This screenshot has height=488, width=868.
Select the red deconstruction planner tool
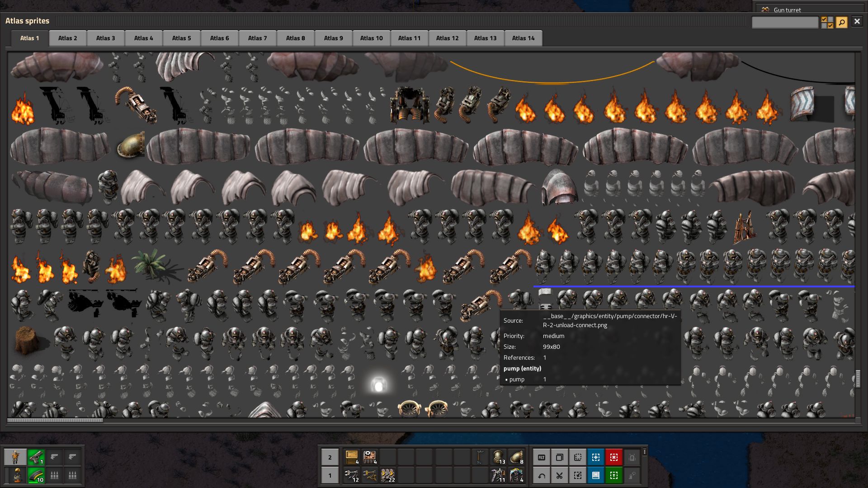point(614,457)
